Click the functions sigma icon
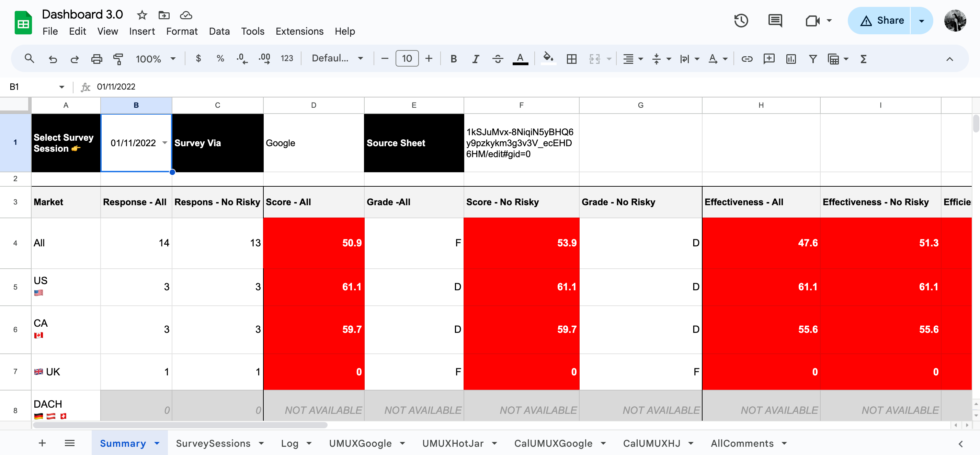The width and height of the screenshot is (980, 455). tap(863, 59)
